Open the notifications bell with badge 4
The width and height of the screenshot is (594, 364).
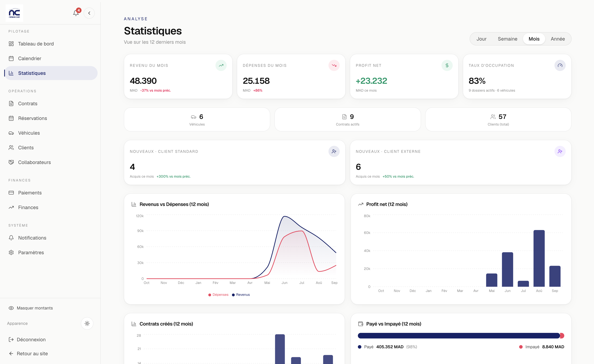click(76, 13)
